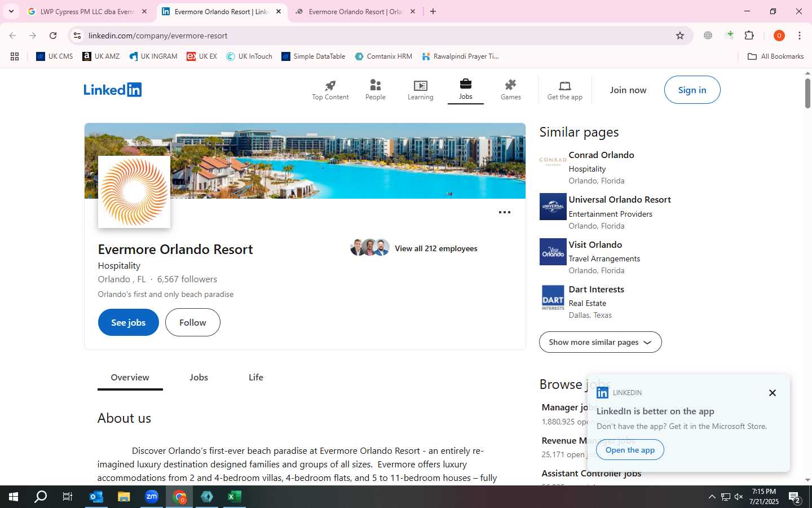Open Top Content rocket icon
Screen dimensions: 812x508
[330, 85]
